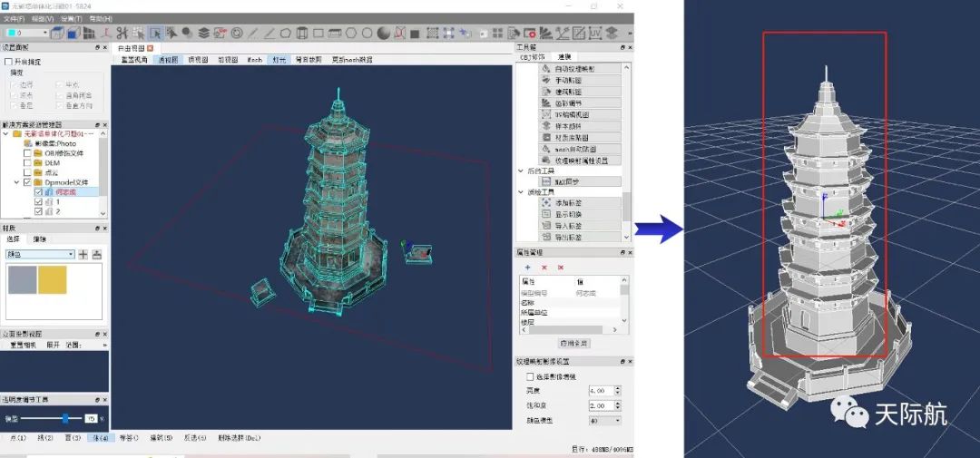Collapse the 后台工具 section in toolbox

click(521, 171)
